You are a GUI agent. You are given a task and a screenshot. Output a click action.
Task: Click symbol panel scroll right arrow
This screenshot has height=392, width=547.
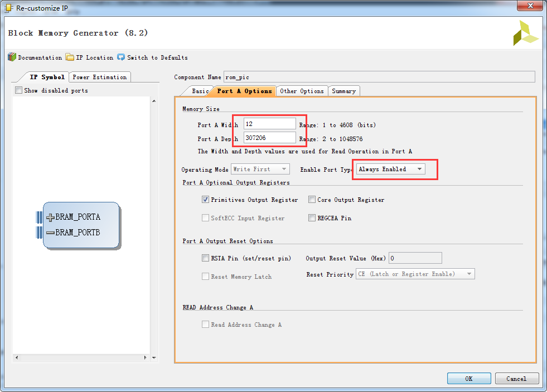click(x=146, y=357)
